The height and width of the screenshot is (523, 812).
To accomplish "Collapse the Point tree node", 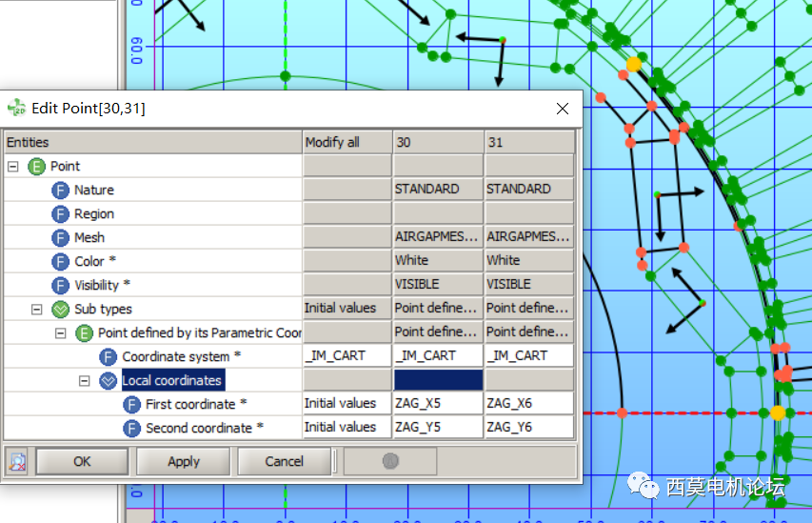I will [13, 166].
